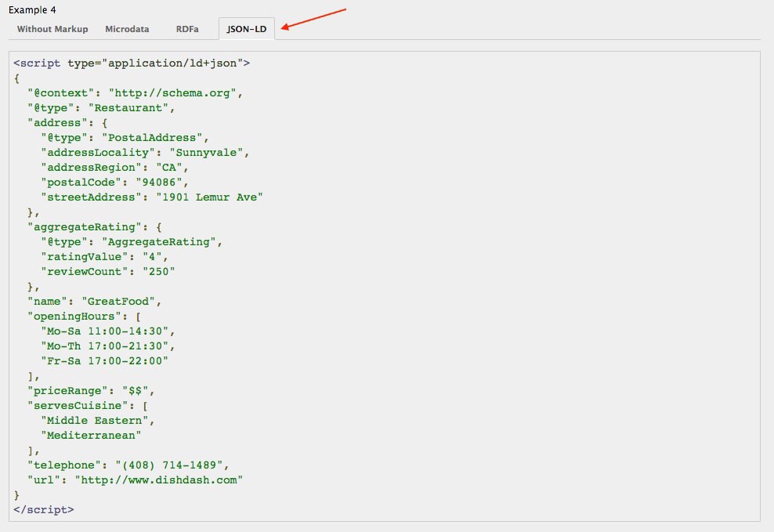Image resolution: width=774 pixels, height=532 pixels.
Task: Click the opening script tag line
Action: click(x=132, y=63)
